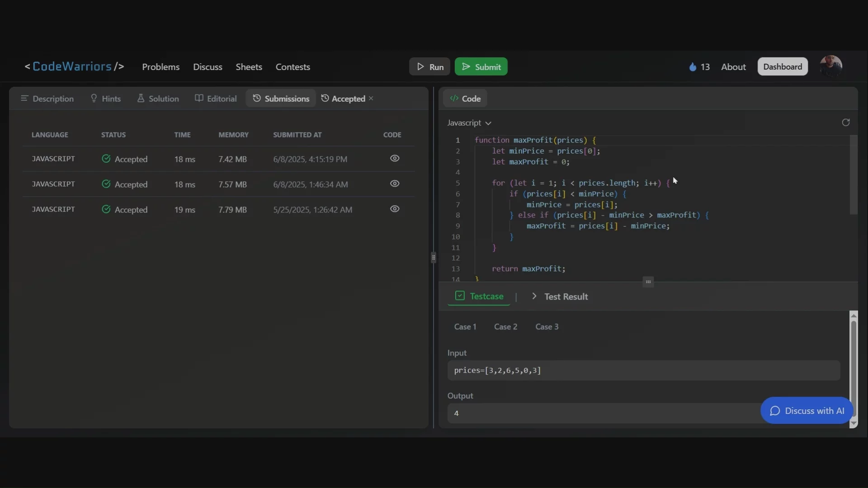Click 7.42 MB memory value
This screenshot has height=488, width=868.
pos(232,159)
